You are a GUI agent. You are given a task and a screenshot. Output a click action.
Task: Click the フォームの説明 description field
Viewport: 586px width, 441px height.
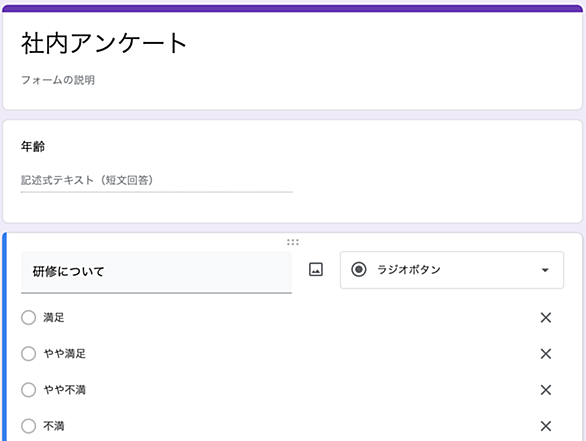pos(58,80)
